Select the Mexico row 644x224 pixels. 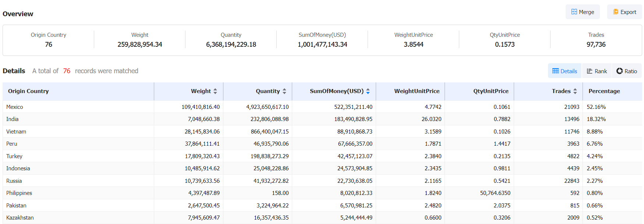(15, 107)
